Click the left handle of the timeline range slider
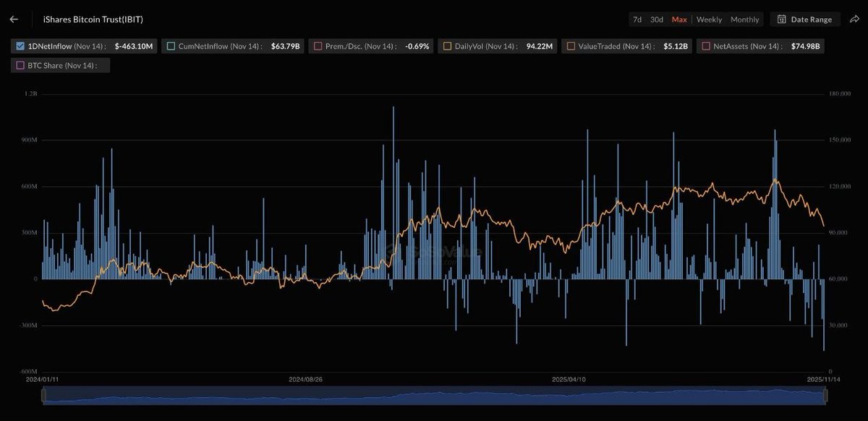This screenshot has height=421, width=868. 43,396
